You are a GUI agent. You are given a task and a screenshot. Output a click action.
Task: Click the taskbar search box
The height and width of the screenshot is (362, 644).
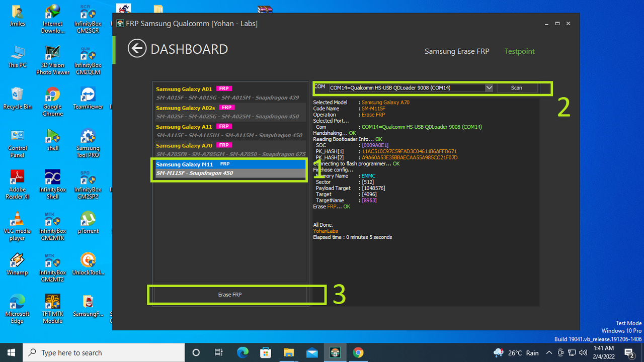coord(104,352)
